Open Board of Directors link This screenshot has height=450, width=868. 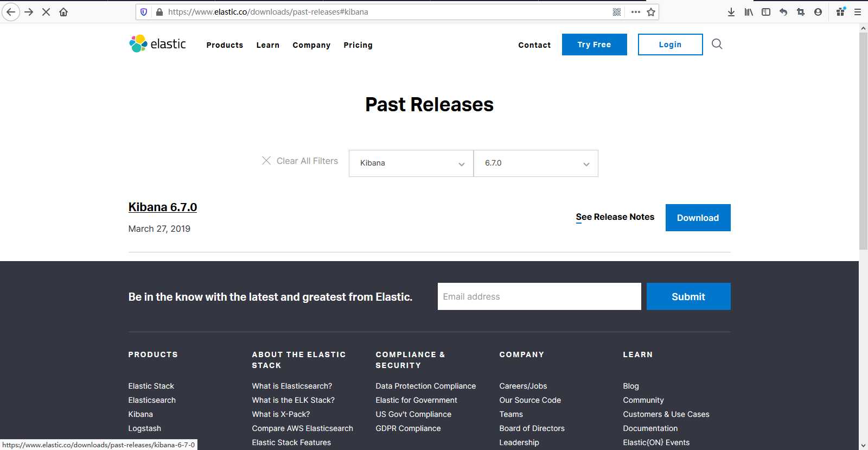[532, 428]
